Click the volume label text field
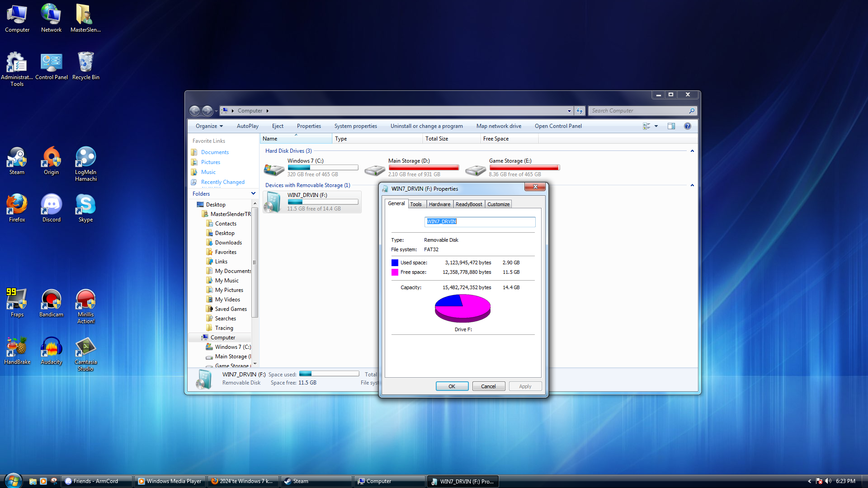 pos(480,221)
